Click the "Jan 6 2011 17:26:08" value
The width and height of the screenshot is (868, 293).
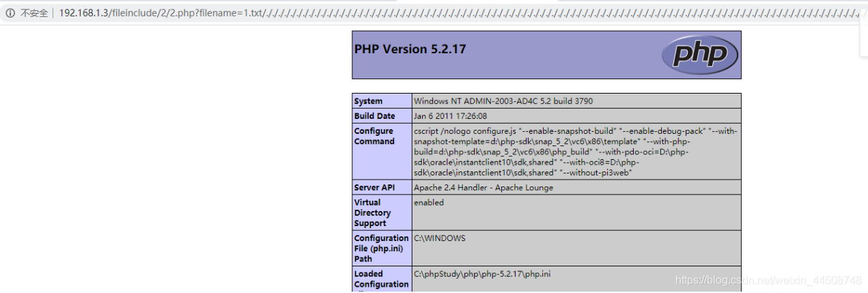(451, 116)
